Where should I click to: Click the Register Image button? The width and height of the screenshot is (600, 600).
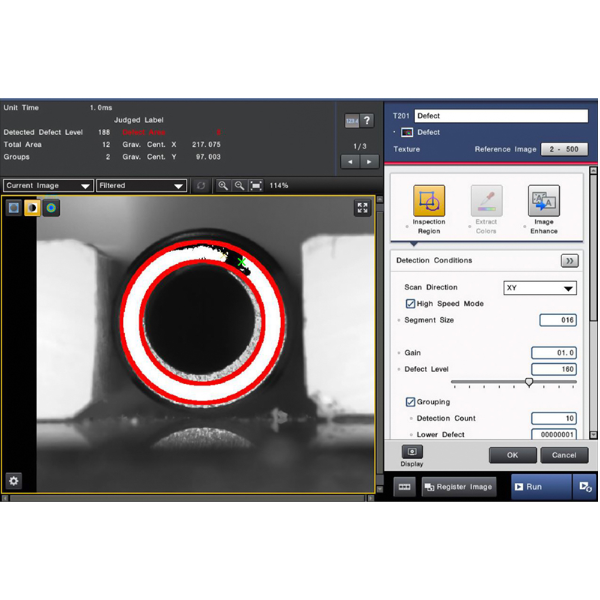pyautogui.click(x=459, y=487)
